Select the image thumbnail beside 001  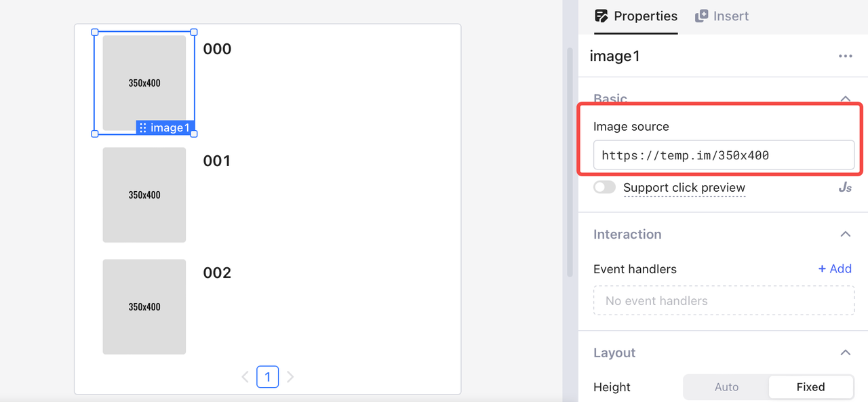[x=144, y=195]
